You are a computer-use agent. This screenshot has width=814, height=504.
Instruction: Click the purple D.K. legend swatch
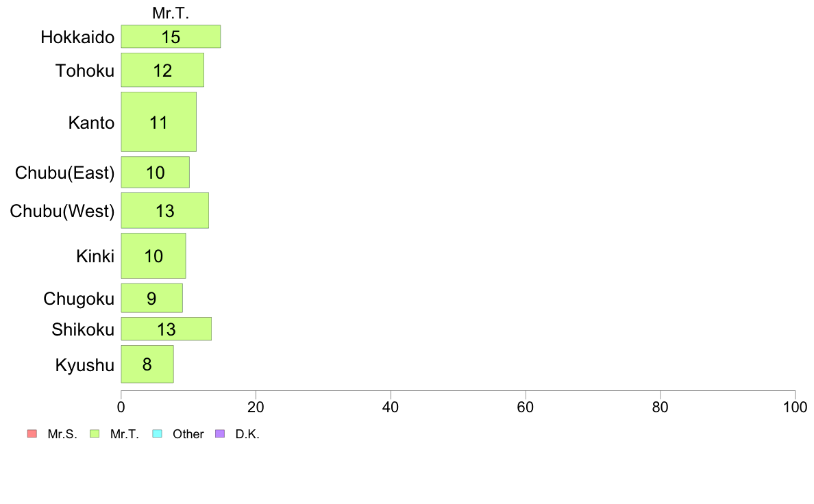point(220,433)
